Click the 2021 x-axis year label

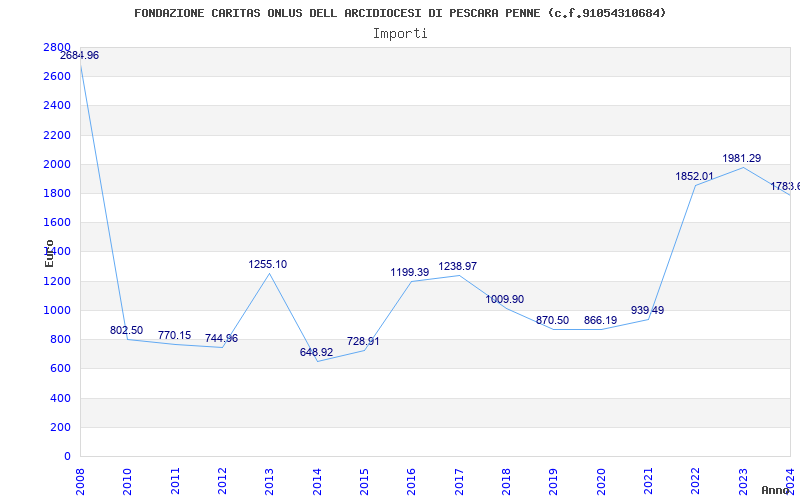(648, 482)
